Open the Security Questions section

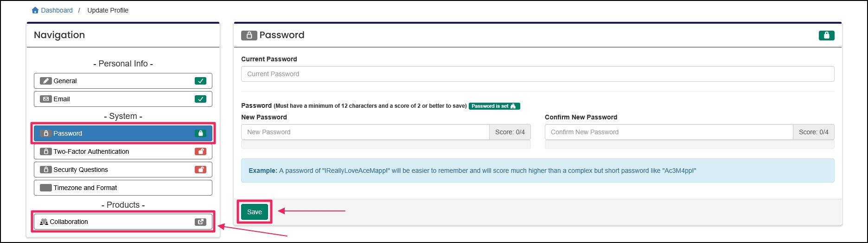[x=123, y=170]
